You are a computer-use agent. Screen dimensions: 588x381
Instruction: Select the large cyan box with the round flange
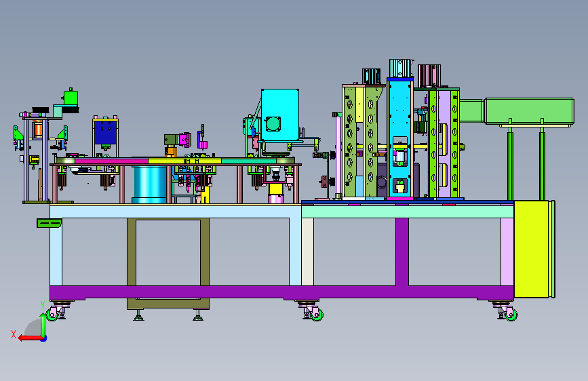point(279,115)
